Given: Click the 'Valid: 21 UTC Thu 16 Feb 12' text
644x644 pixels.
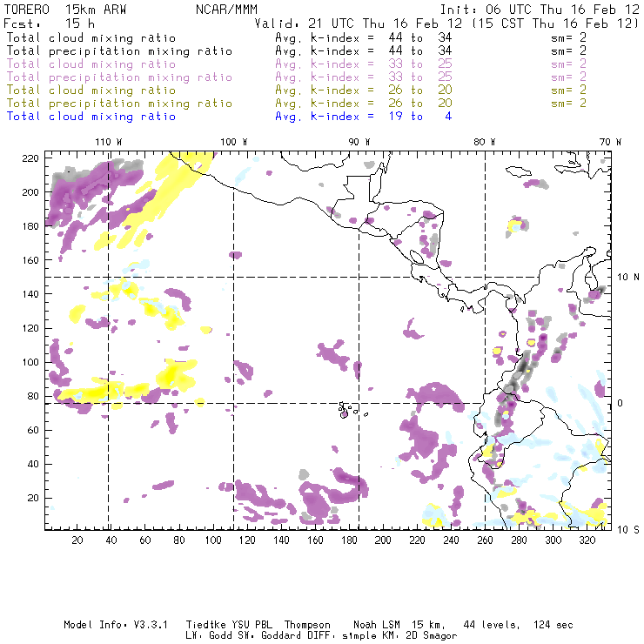Looking at the screenshot, I should [x=359, y=23].
